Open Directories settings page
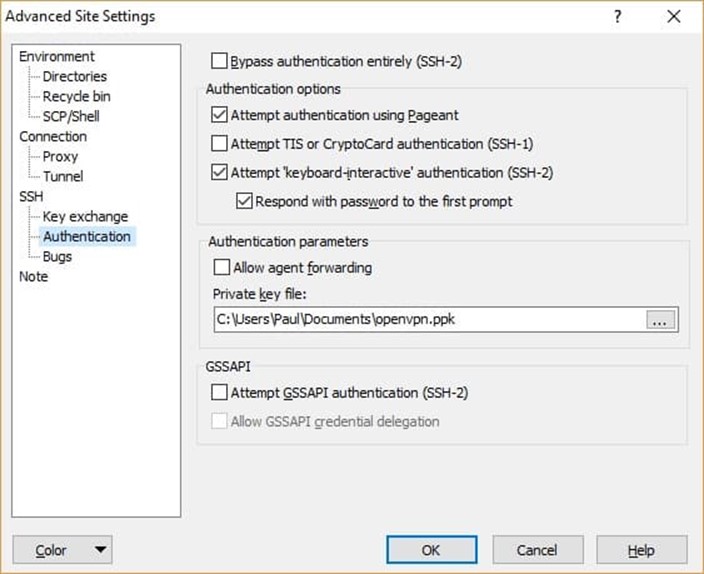 click(x=74, y=77)
